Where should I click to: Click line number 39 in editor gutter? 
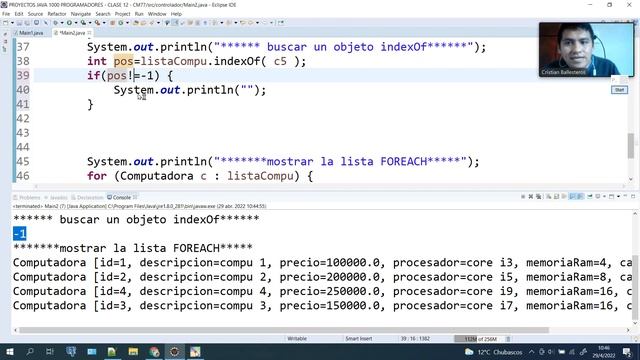[23, 76]
